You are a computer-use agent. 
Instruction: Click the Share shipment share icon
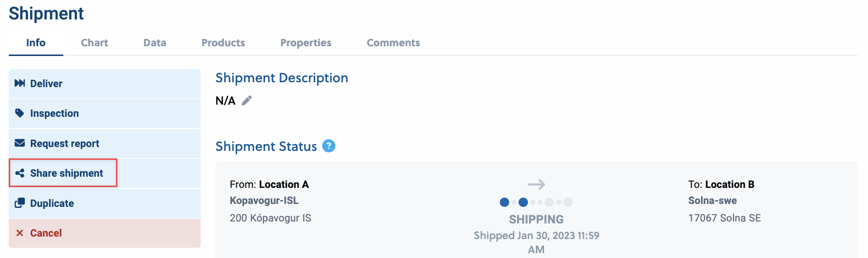coord(19,173)
